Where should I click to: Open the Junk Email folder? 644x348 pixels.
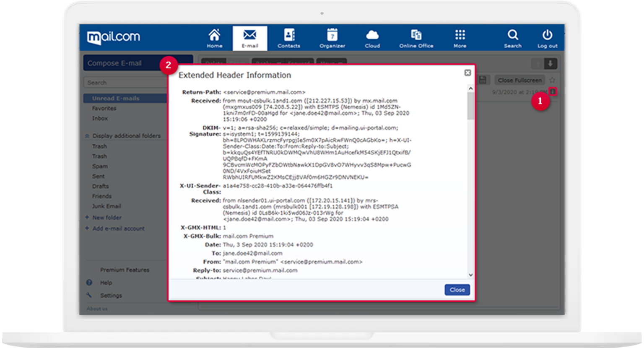click(x=106, y=206)
